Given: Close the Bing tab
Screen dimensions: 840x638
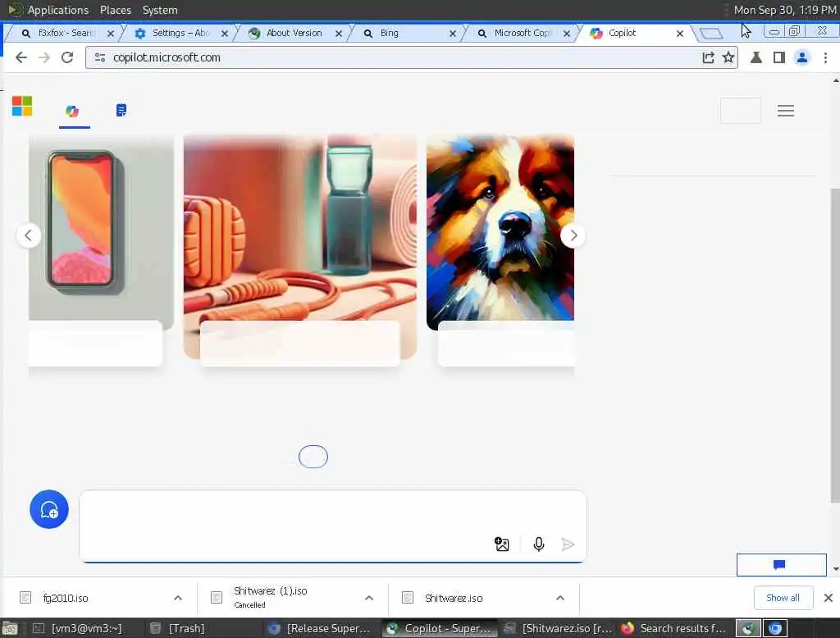Looking at the screenshot, I should (x=453, y=34).
